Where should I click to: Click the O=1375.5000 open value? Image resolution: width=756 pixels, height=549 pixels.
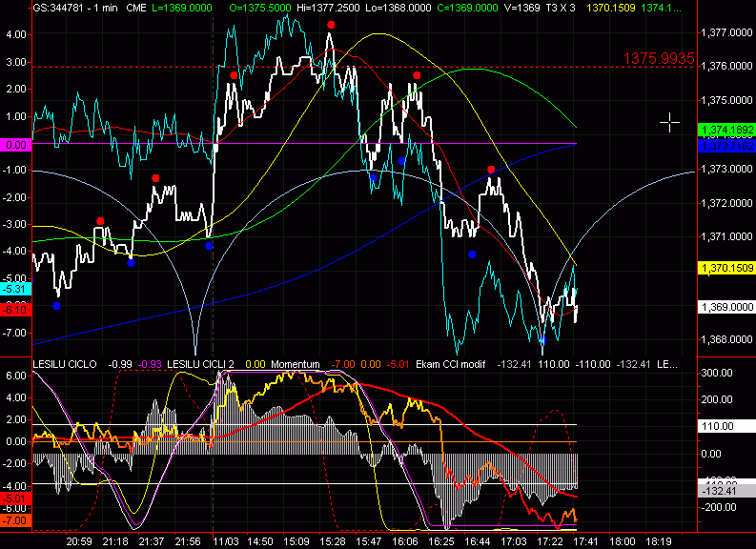click(260, 8)
